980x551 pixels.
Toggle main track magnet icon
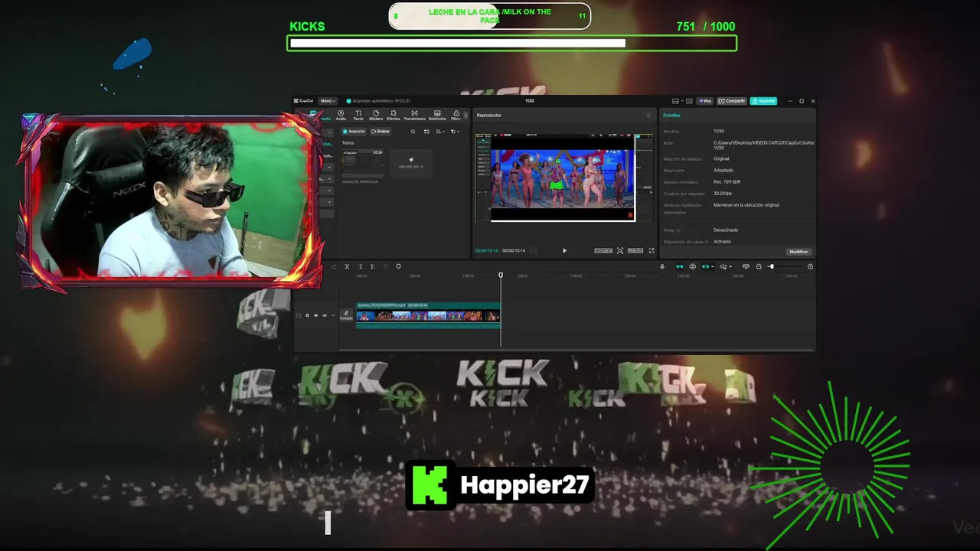tap(679, 266)
